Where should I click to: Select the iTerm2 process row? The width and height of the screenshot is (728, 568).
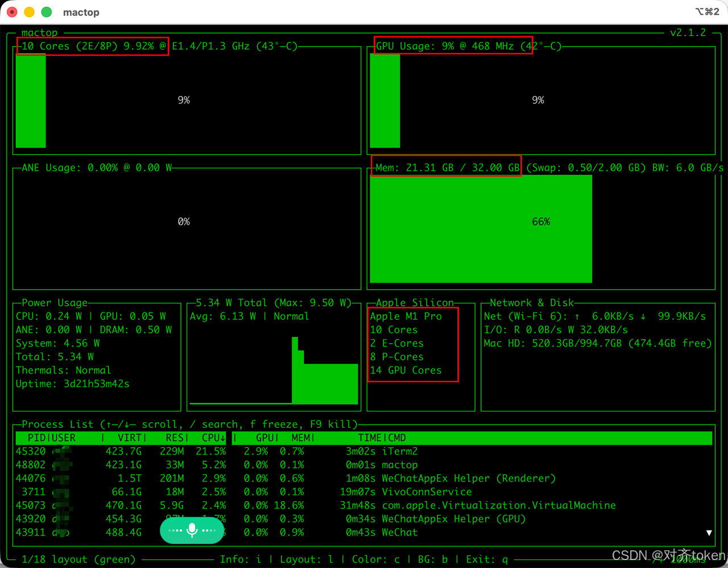pyautogui.click(x=364, y=451)
